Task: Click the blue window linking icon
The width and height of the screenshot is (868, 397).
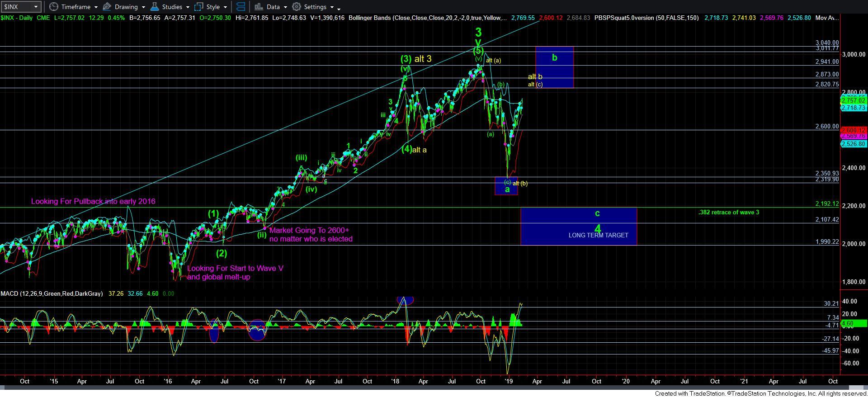Action: pyautogui.click(x=241, y=7)
